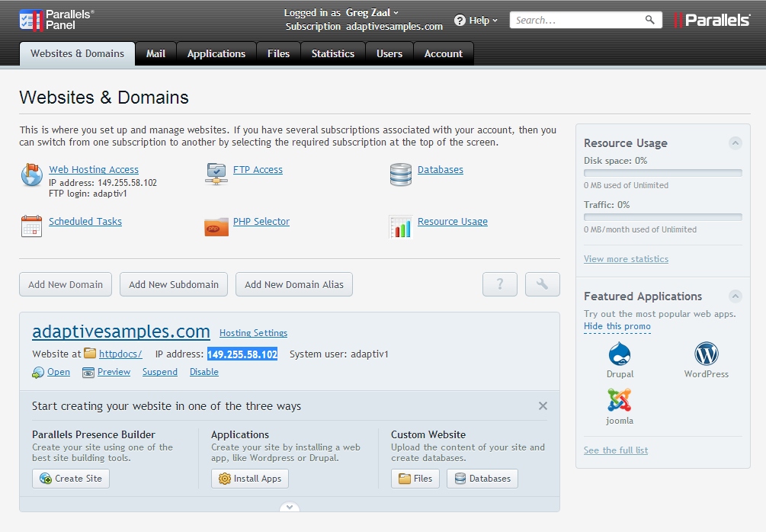Image resolution: width=766 pixels, height=532 pixels.
Task: Click the question mark help button
Action: (x=500, y=284)
